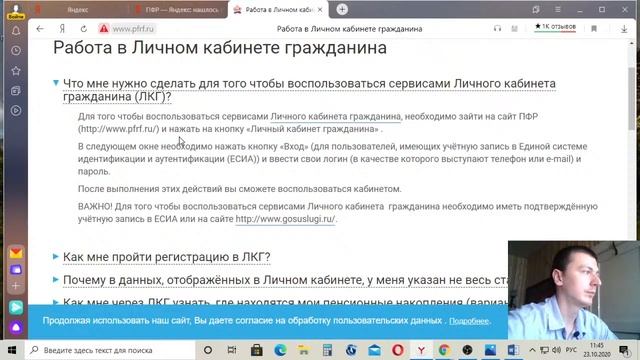Open the http://www.gosuslugi.ru/ link
Screen dimensions: 640x360
pos(285,219)
